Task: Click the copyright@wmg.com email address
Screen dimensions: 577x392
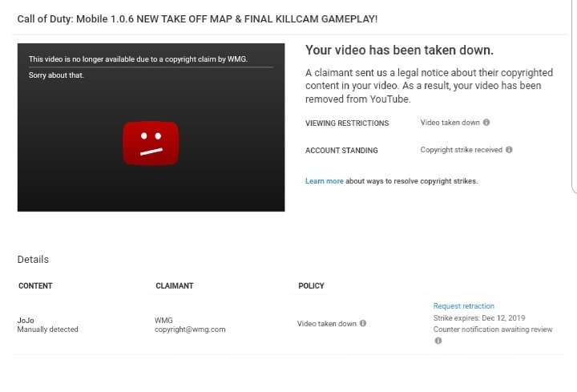Action: click(x=190, y=329)
